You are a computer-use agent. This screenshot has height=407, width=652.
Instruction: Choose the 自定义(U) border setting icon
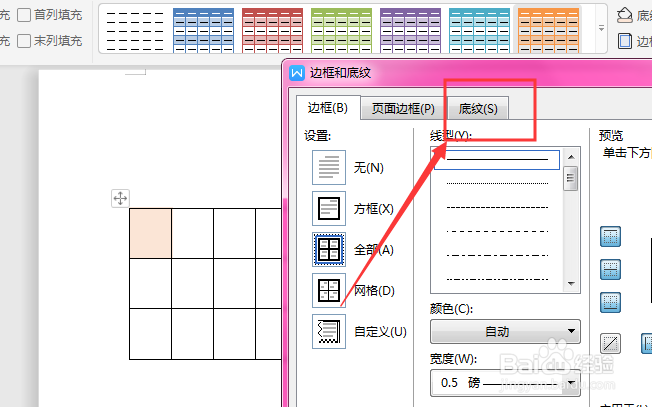pos(329,331)
